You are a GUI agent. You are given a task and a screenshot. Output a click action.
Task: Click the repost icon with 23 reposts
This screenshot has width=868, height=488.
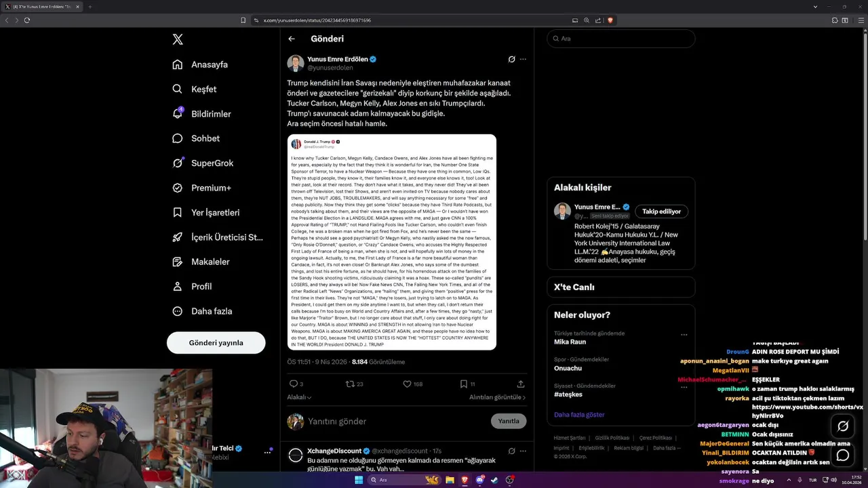tap(351, 384)
